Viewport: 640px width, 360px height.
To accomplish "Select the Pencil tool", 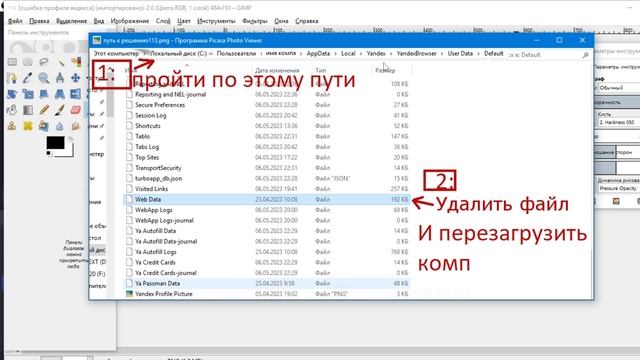I will tap(44, 110).
